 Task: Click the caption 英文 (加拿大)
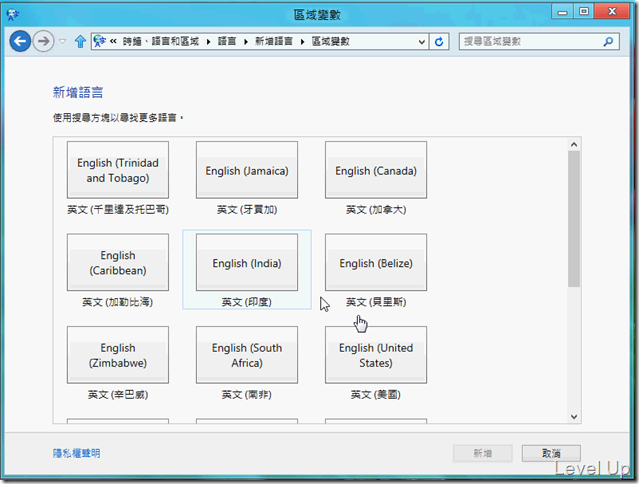coord(376,209)
